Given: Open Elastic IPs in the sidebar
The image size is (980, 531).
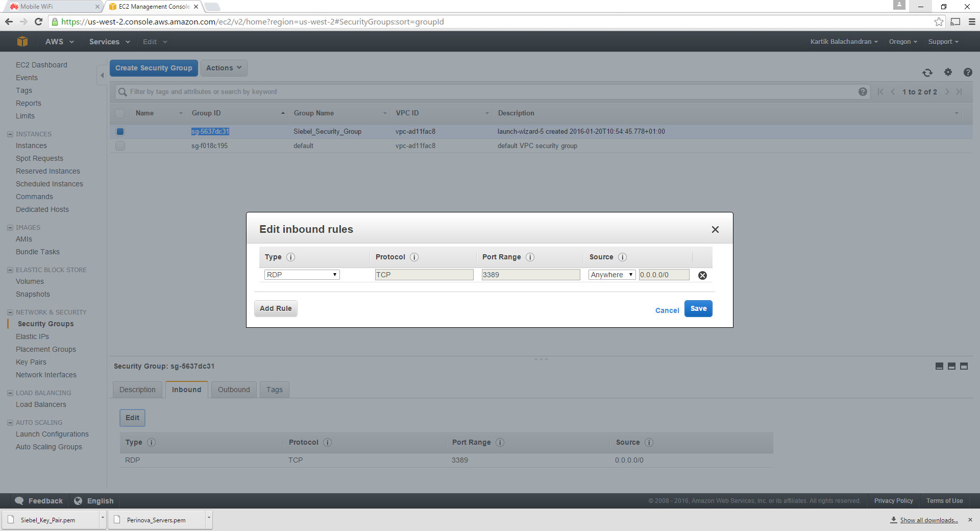Looking at the screenshot, I should 32,336.
